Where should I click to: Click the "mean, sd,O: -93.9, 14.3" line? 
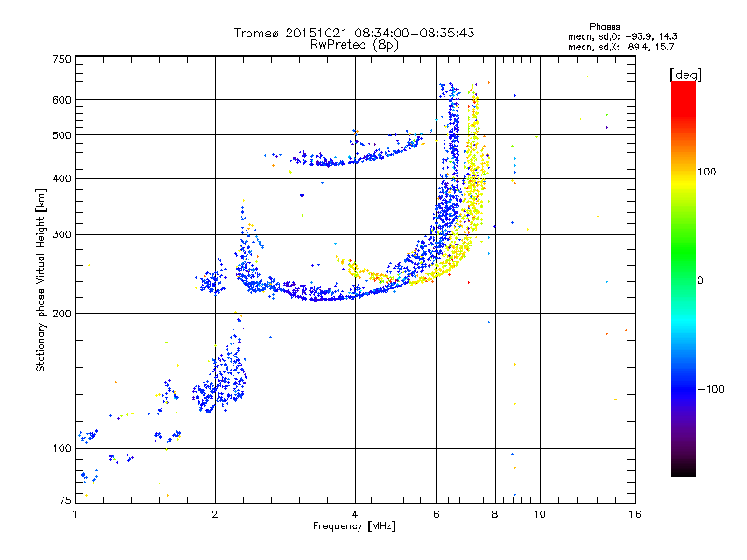[623, 36]
